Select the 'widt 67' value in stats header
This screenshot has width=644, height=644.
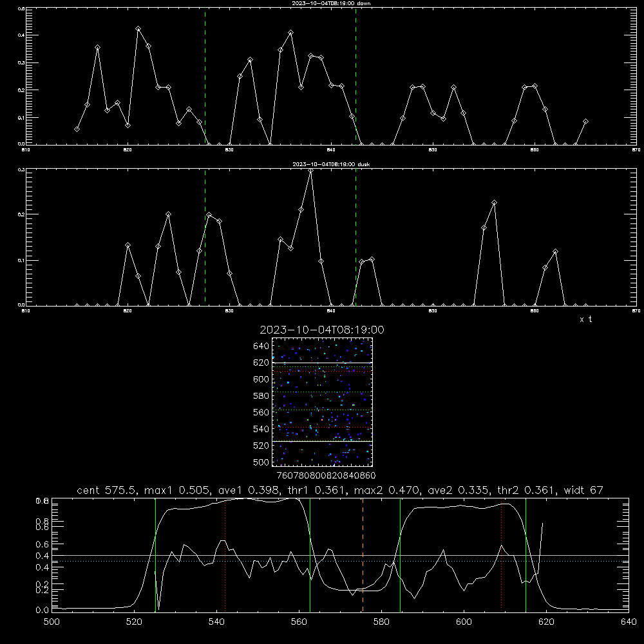click(x=583, y=490)
